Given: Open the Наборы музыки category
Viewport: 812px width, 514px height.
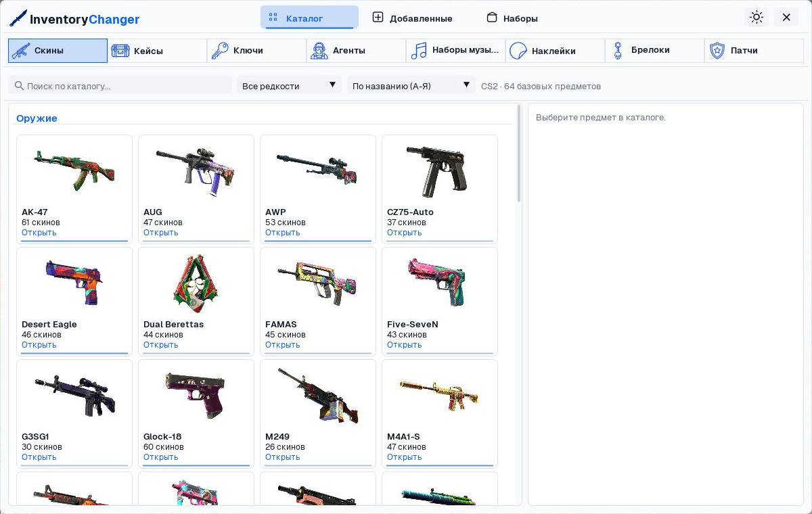Looking at the screenshot, I should (x=455, y=51).
